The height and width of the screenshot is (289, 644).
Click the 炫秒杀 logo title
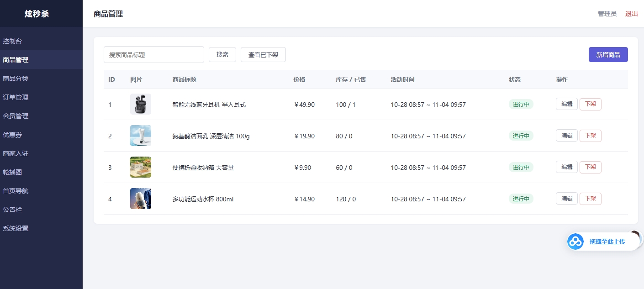pyautogui.click(x=37, y=14)
